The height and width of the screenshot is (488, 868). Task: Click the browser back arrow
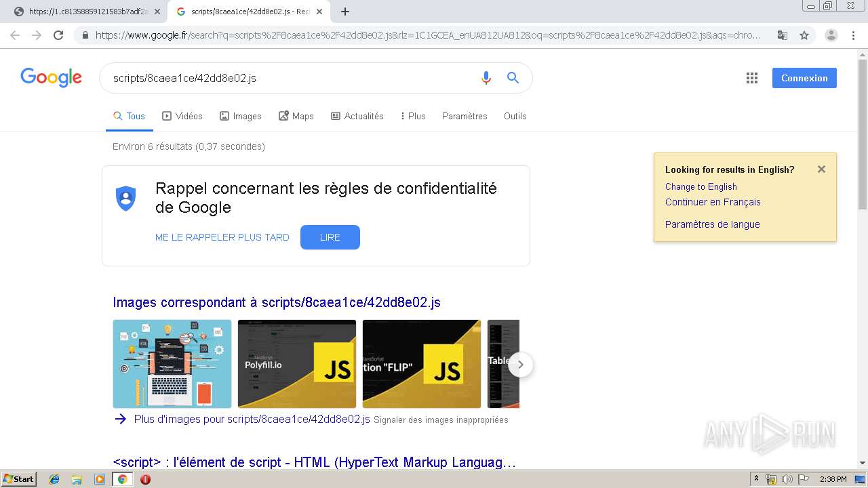click(x=15, y=35)
